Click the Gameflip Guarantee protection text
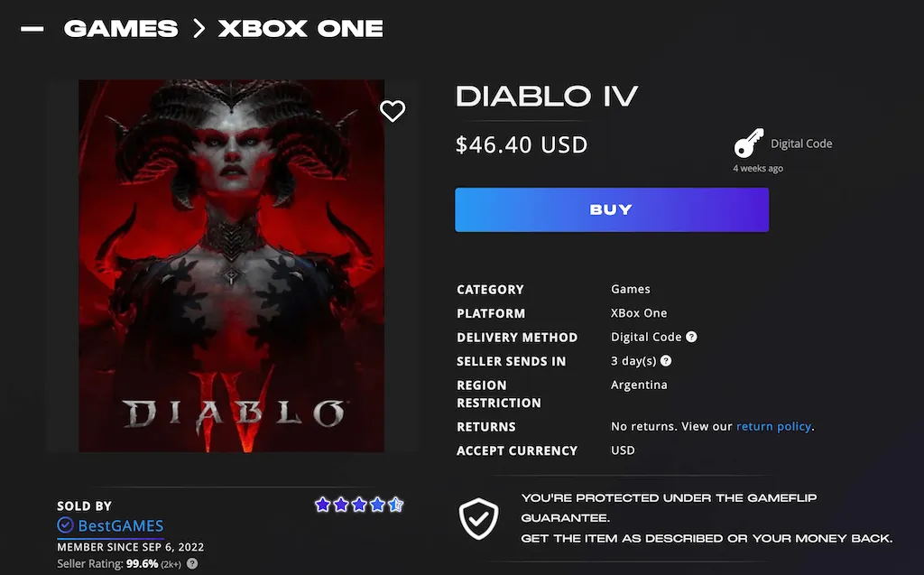 707,518
